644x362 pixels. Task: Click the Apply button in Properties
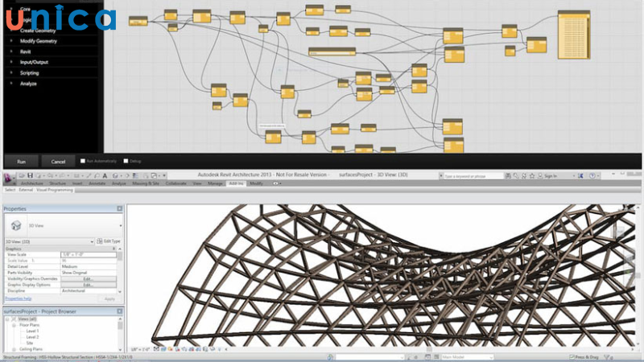109,298
